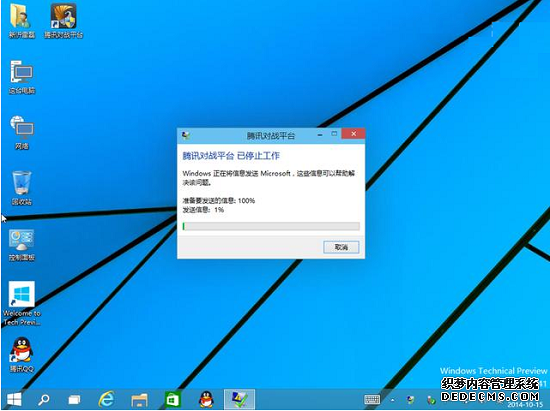Switch to QQ penguin taskbar icon
The height and width of the screenshot is (411, 550).
[206, 399]
